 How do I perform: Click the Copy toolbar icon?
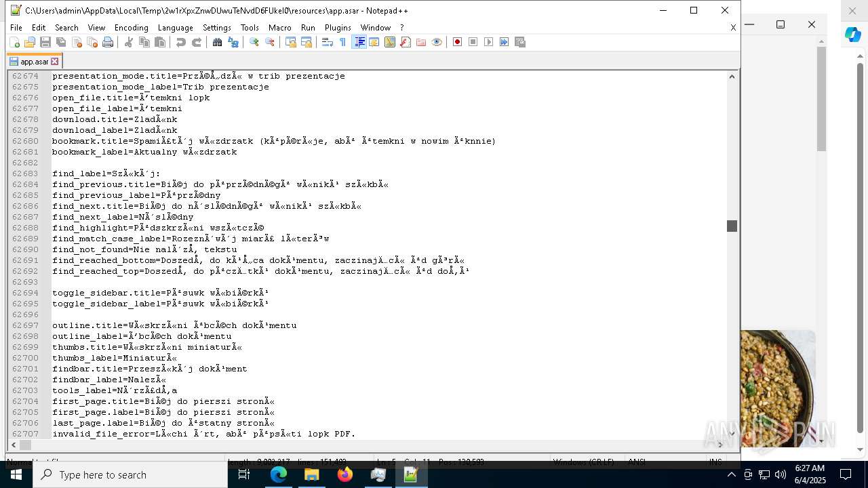click(144, 42)
